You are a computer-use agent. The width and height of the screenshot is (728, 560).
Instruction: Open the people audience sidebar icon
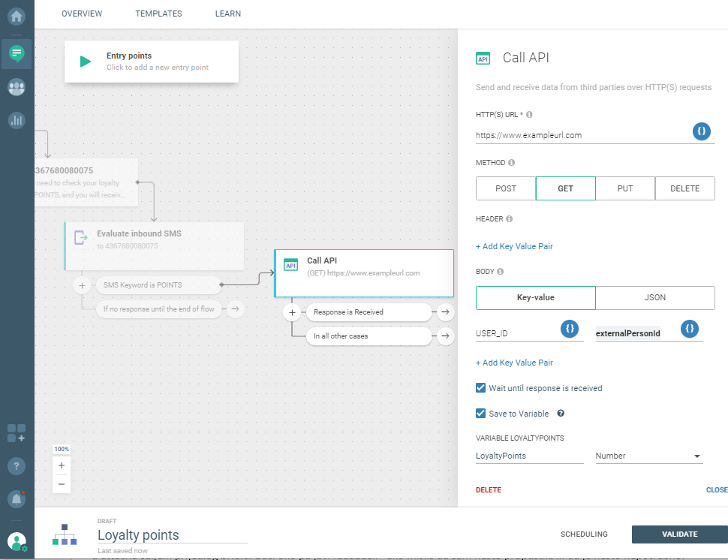(x=17, y=86)
